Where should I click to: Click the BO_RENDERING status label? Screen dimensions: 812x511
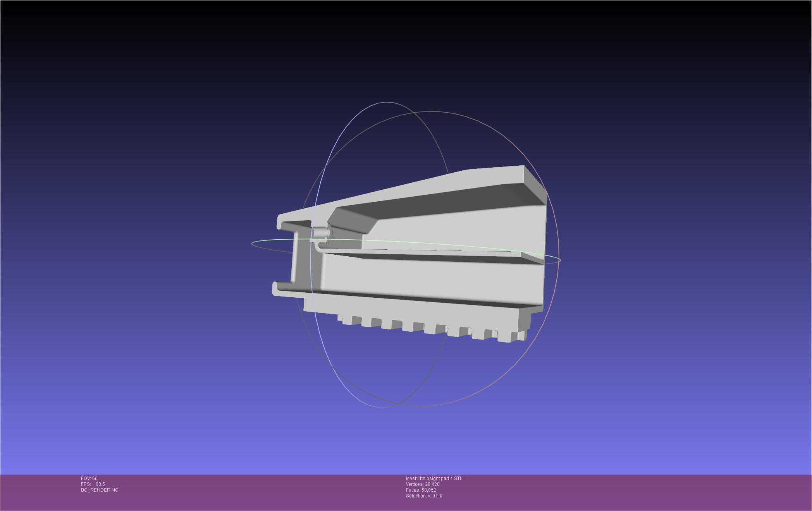[x=100, y=490]
